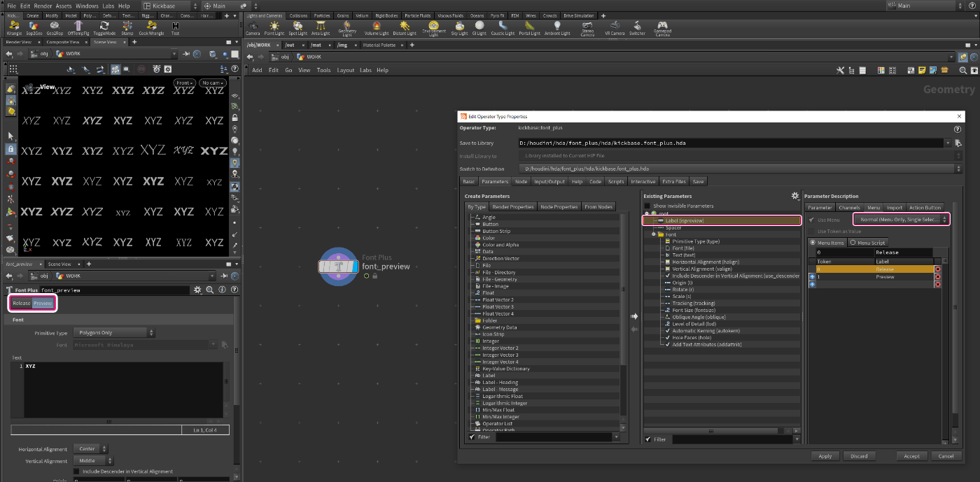Click the Cancel button
This screenshot has width=980, height=482.
(946, 456)
